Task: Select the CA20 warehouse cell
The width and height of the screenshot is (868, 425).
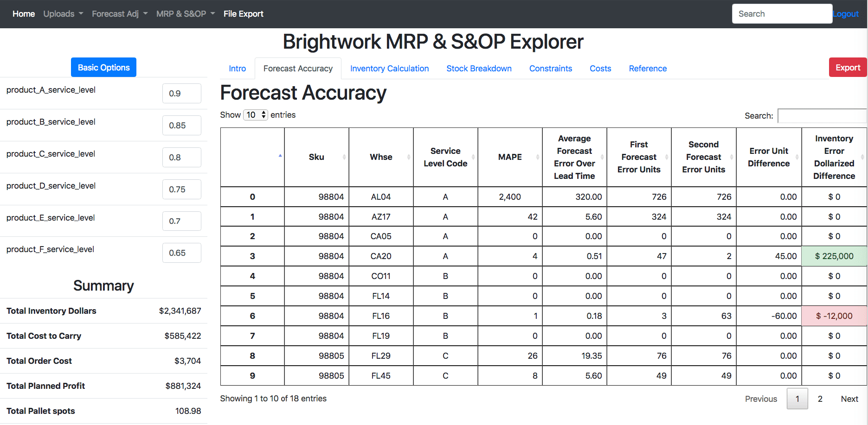Action: point(381,256)
